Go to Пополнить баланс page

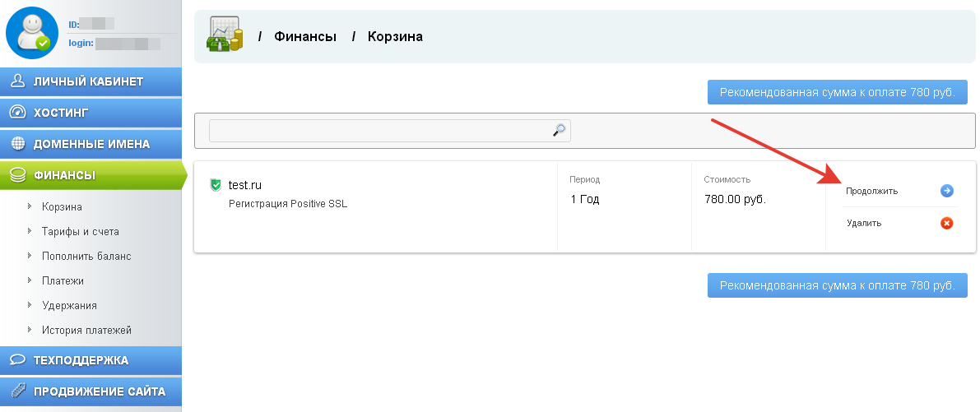click(86, 257)
